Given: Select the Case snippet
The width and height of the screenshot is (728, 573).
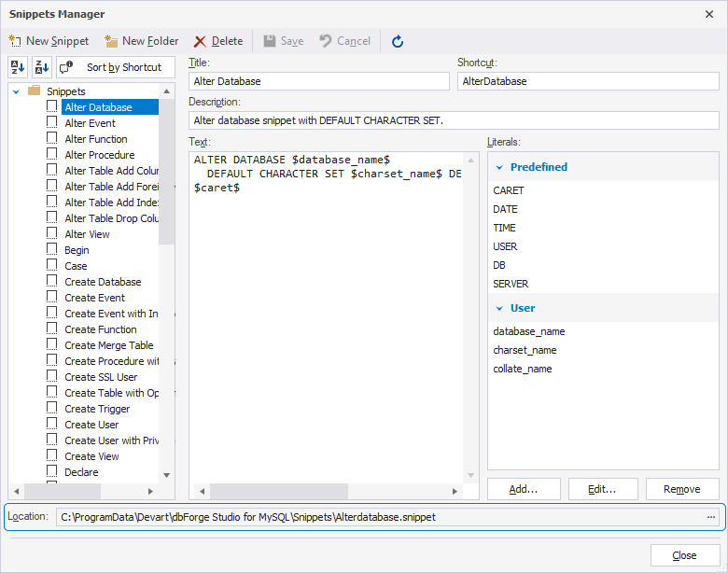Looking at the screenshot, I should [77, 266].
